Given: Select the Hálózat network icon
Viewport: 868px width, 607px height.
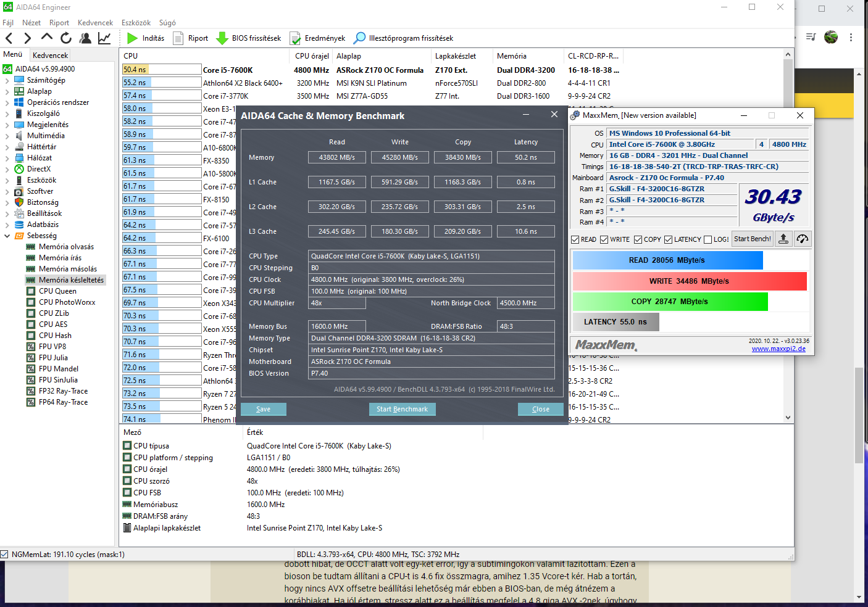Looking at the screenshot, I should pyautogui.click(x=19, y=158).
